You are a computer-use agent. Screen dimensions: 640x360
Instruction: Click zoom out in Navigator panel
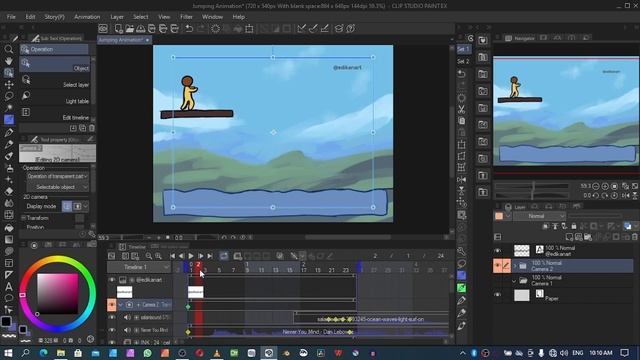point(596,186)
